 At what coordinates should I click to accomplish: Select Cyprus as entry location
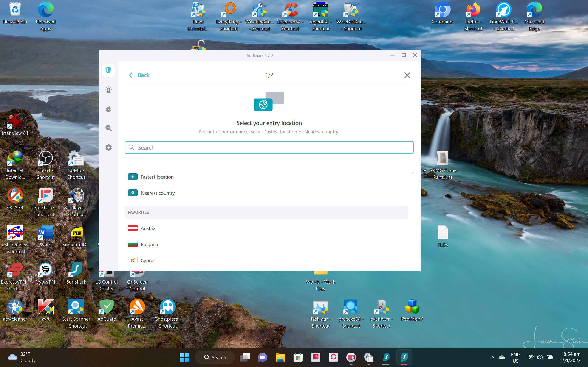tap(148, 260)
